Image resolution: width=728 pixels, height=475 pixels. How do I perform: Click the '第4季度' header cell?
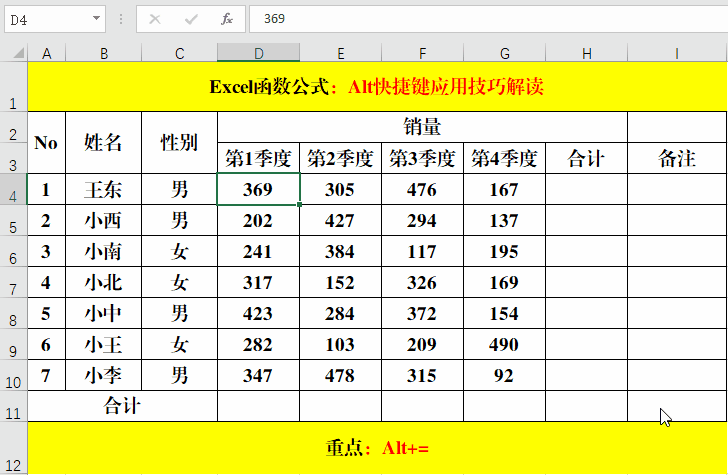pyautogui.click(x=504, y=158)
